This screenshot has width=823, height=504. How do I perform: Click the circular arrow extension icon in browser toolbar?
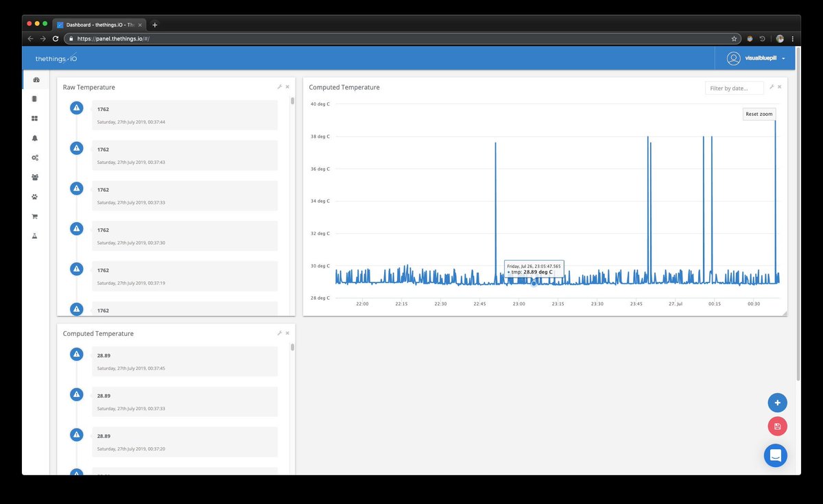(762, 39)
